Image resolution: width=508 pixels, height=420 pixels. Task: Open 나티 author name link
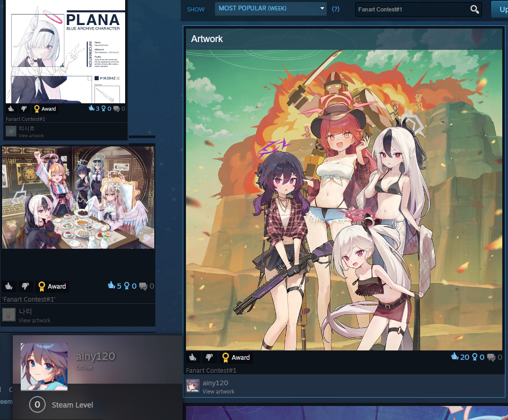(x=25, y=311)
